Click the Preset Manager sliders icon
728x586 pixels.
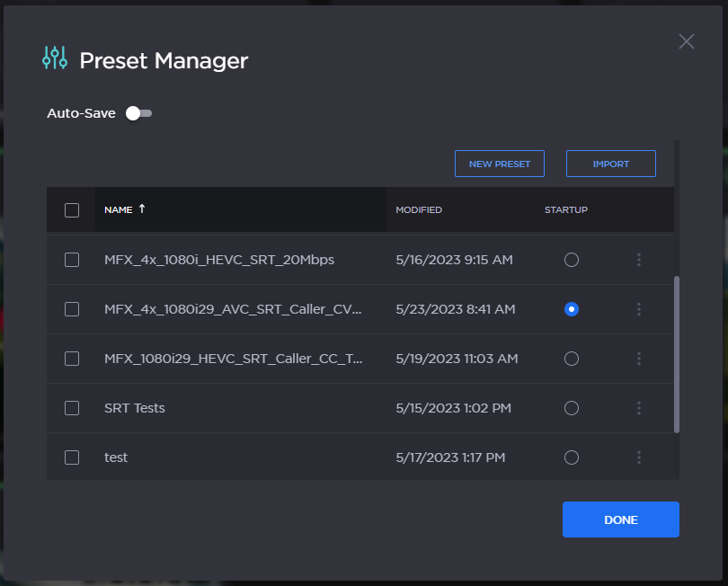click(x=54, y=57)
